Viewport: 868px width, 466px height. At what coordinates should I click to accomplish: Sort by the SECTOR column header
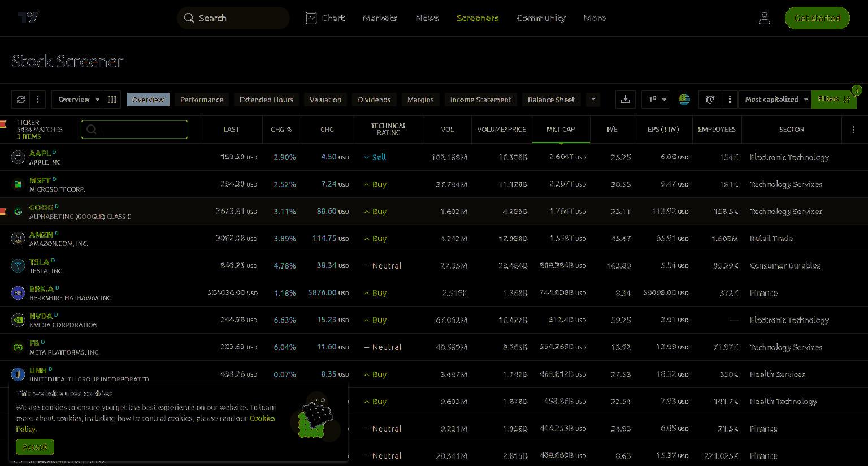click(792, 130)
